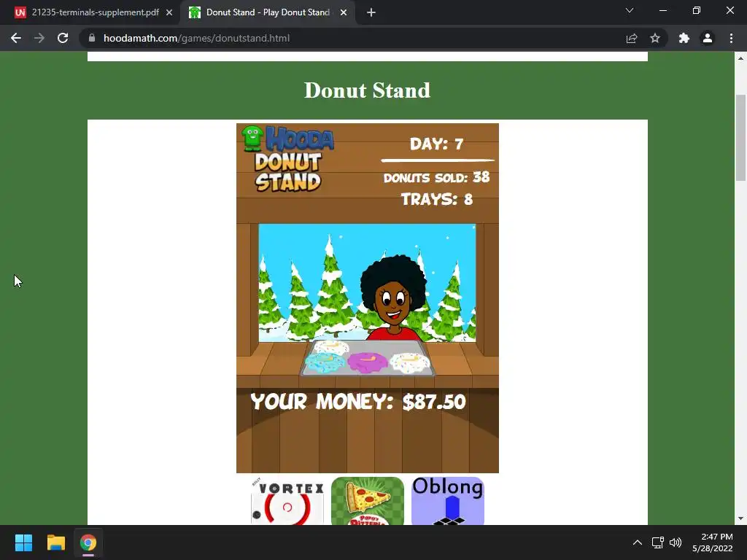Image resolution: width=747 pixels, height=560 pixels.
Task: Select the Donut Stand tab
Action: [x=268, y=12]
